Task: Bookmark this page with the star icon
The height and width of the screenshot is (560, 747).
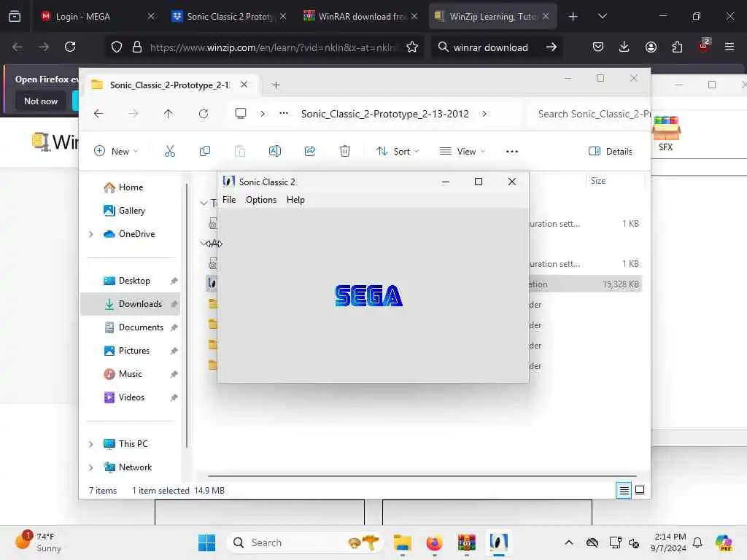Action: pos(412,47)
